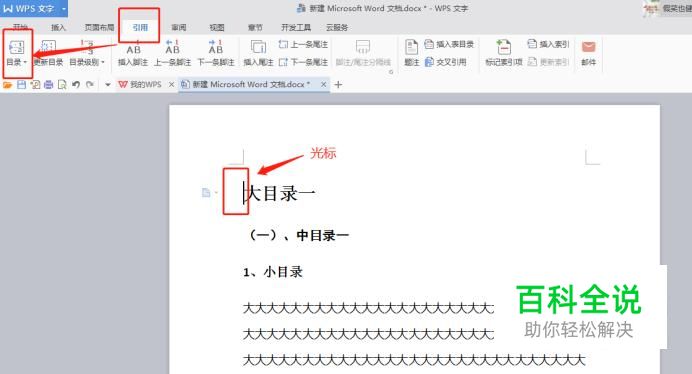Go to 上一条脚注 previous footnote
Image resolution: width=692 pixels, height=374 pixels.
[x=172, y=53]
